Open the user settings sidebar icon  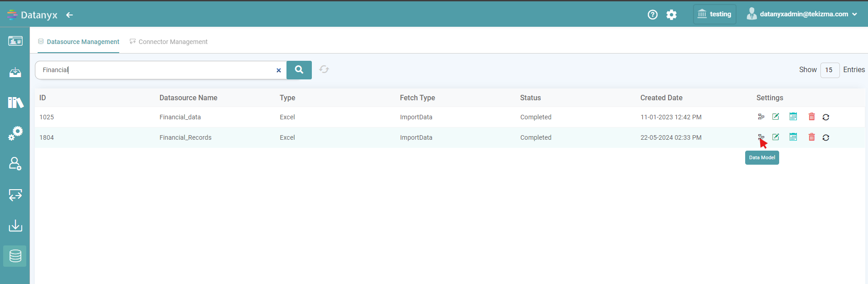point(15,164)
